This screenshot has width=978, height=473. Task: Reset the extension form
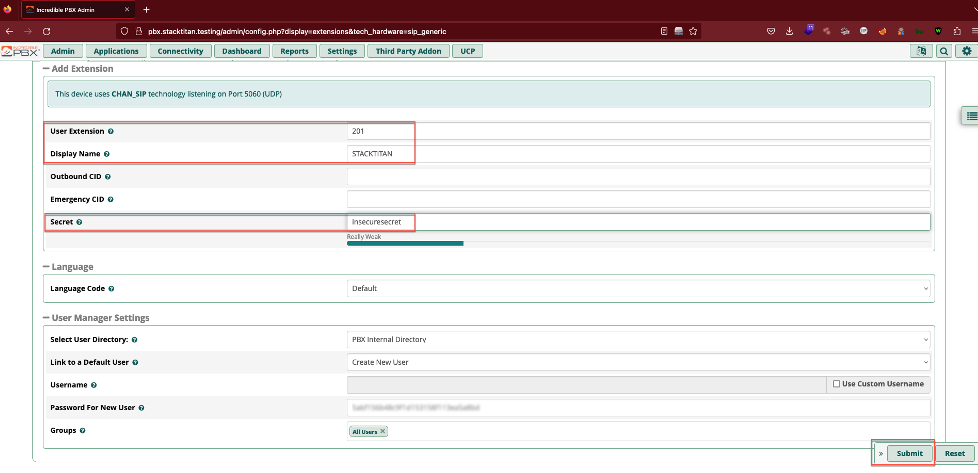coord(954,454)
